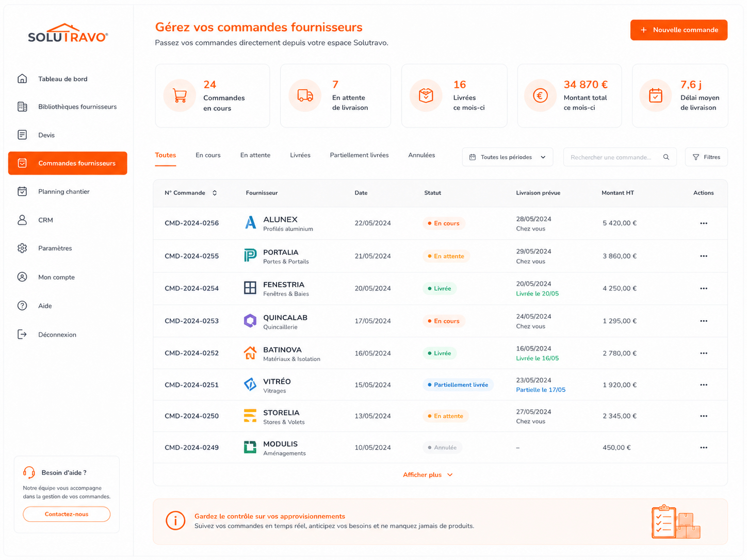Click the Rechercher une commande search field
This screenshot has width=747, height=560.
click(x=620, y=157)
